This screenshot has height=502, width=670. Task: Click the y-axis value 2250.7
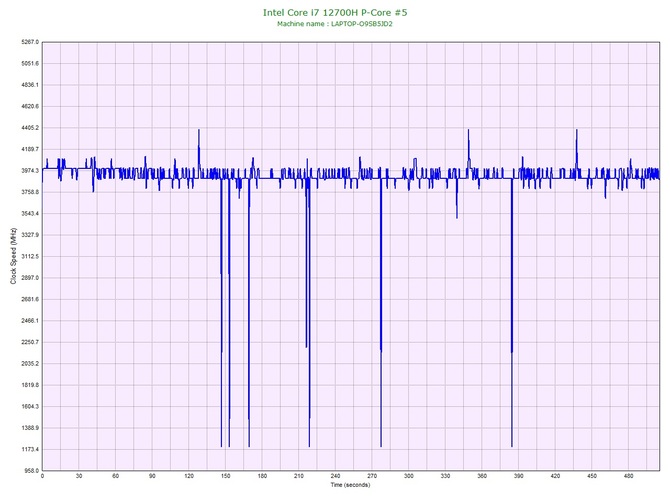pos(30,342)
